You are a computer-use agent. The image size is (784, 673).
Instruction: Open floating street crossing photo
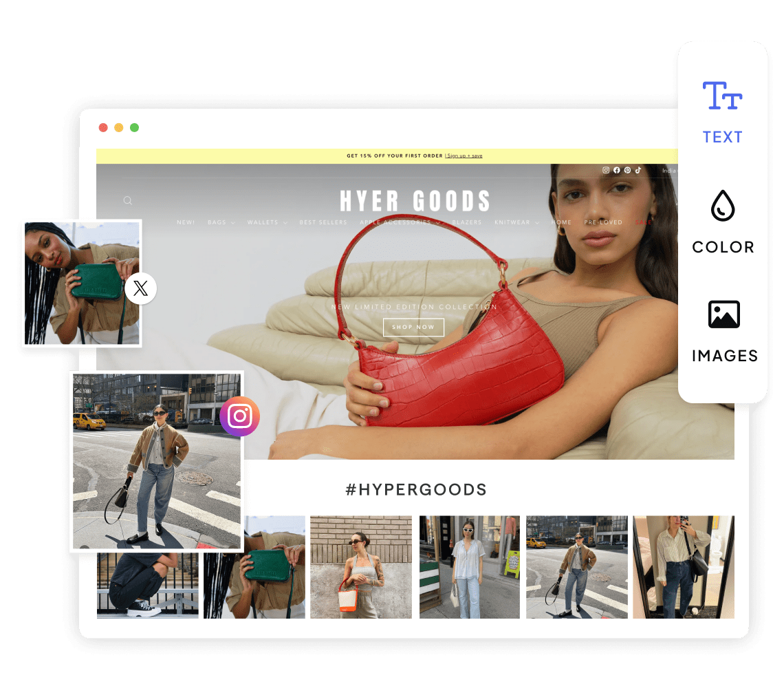tap(157, 461)
